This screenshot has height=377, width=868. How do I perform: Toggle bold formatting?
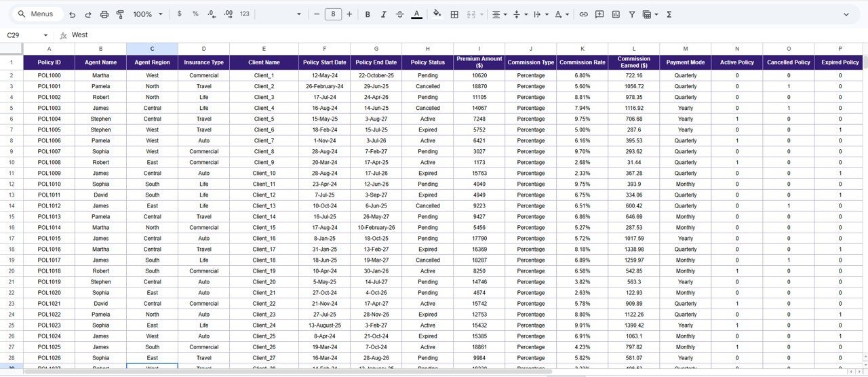pos(368,14)
